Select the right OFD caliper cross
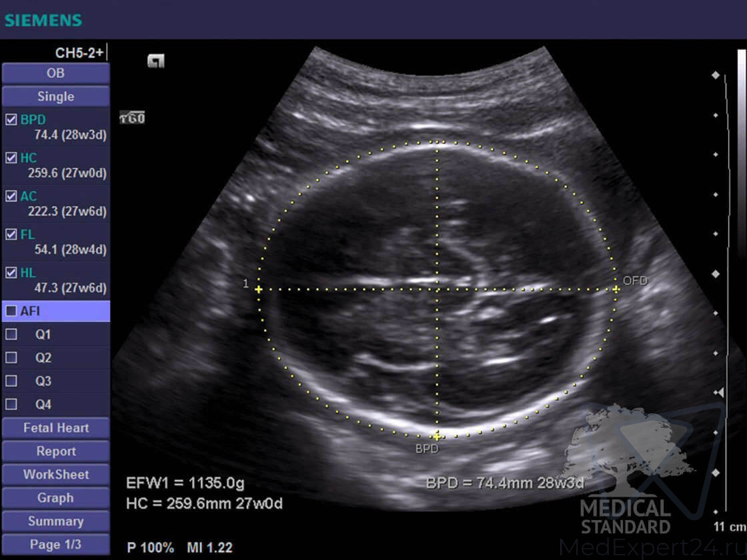 (x=616, y=289)
